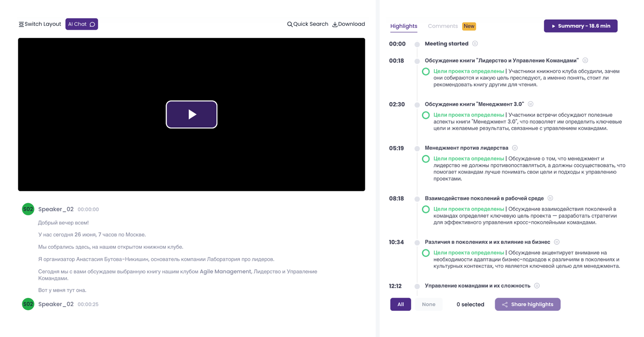Select the highlight circle under 08:18 topic
Image resolution: width=644 pixels, height=337 pixels.
(426, 209)
